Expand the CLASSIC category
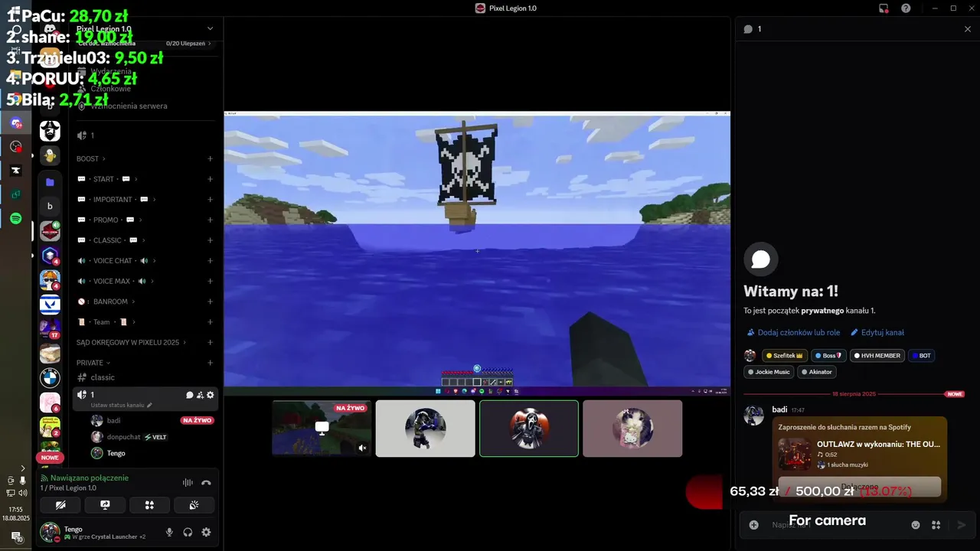This screenshot has width=980, height=551. [x=111, y=240]
